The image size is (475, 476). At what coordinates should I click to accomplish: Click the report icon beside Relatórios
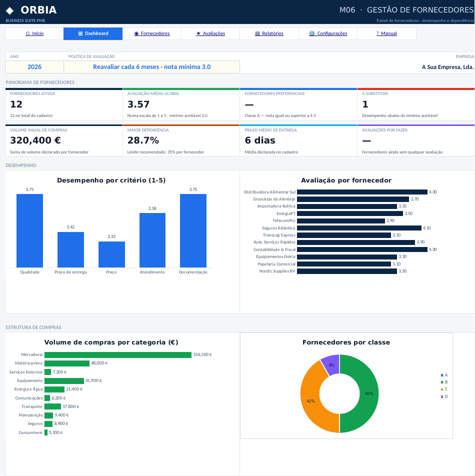pos(257,33)
